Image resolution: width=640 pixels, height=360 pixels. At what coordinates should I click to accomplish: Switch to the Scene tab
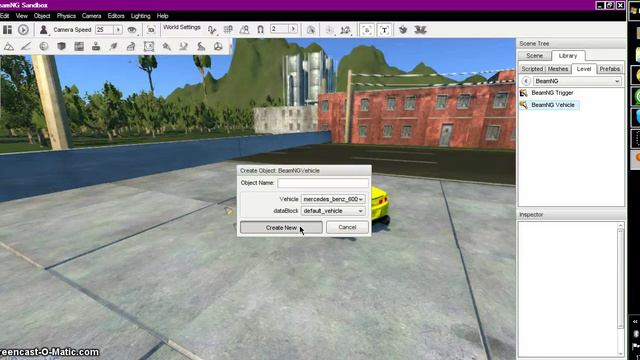coord(534,56)
